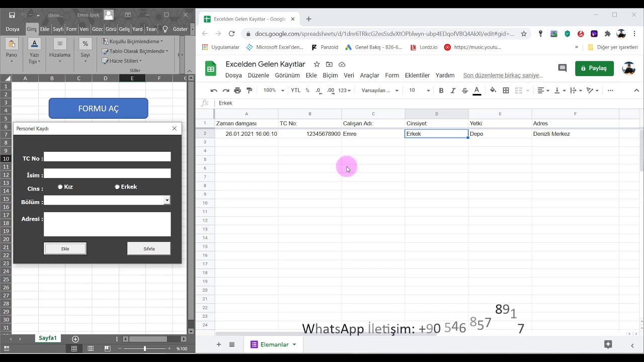
Task: Click the Sheets redo arrow
Action: point(225,90)
